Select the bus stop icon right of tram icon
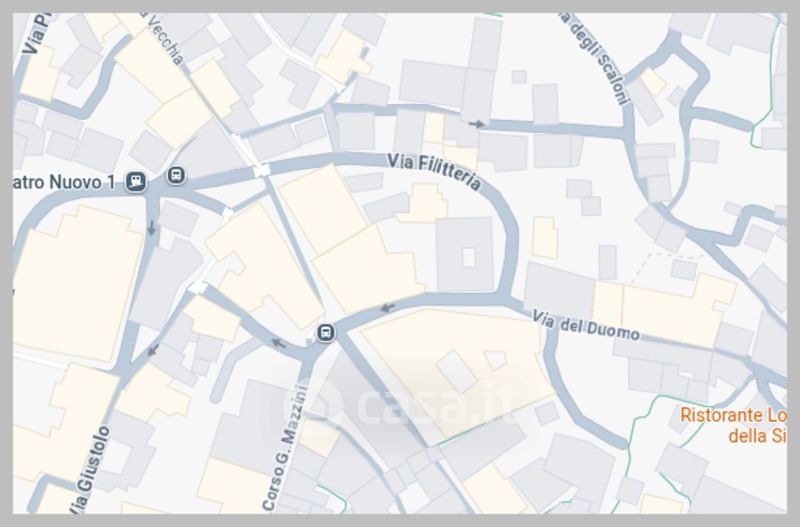The height and width of the screenshot is (527, 800). tap(176, 175)
